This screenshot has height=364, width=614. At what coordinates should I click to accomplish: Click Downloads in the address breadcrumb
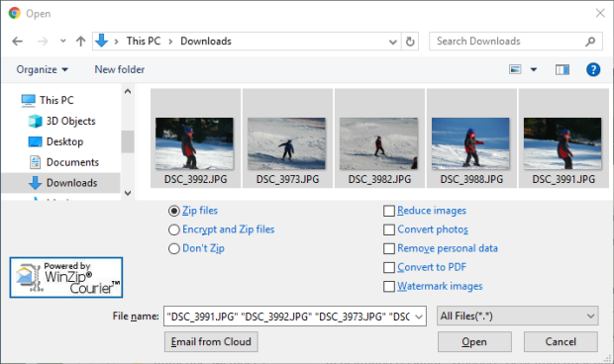(206, 42)
